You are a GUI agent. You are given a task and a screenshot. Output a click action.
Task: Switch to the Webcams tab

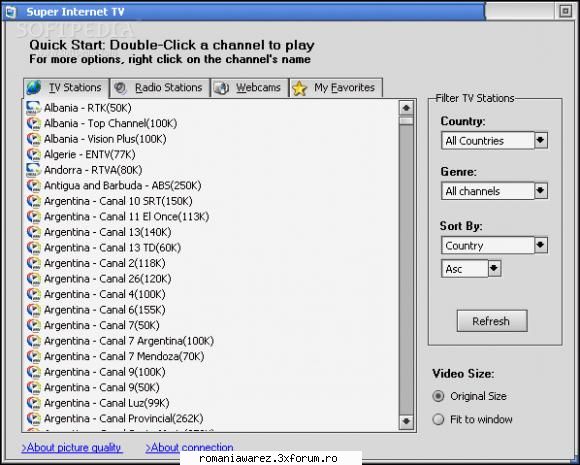pos(250,88)
